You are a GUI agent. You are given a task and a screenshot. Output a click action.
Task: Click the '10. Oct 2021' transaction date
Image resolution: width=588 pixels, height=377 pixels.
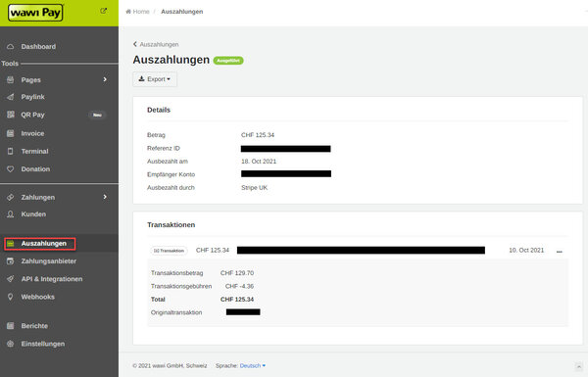526,250
